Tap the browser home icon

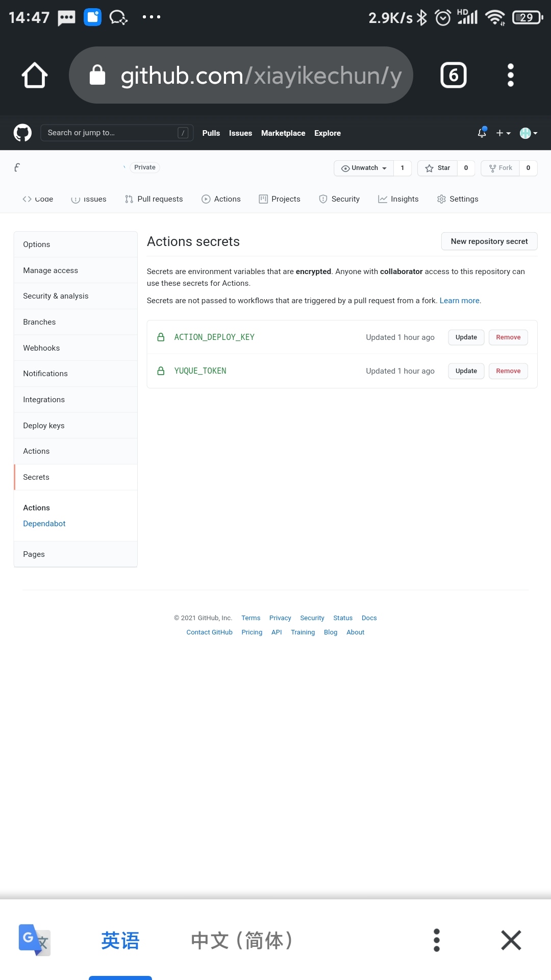tap(35, 76)
